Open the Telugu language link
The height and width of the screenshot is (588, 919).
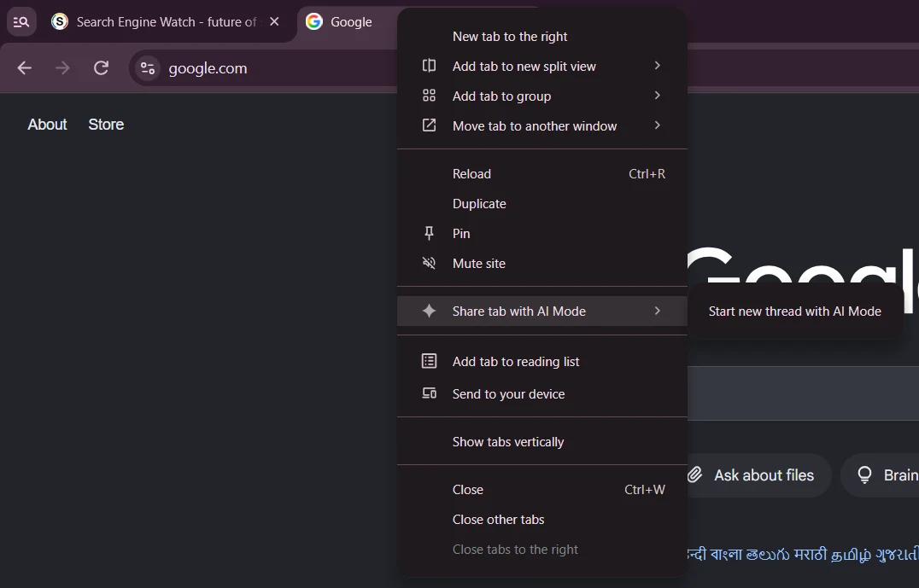(767, 554)
